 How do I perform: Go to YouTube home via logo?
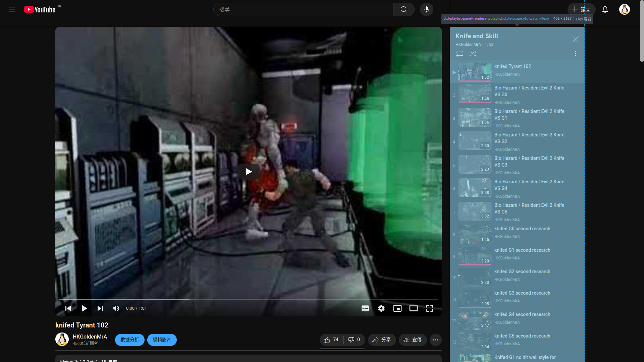tap(40, 9)
